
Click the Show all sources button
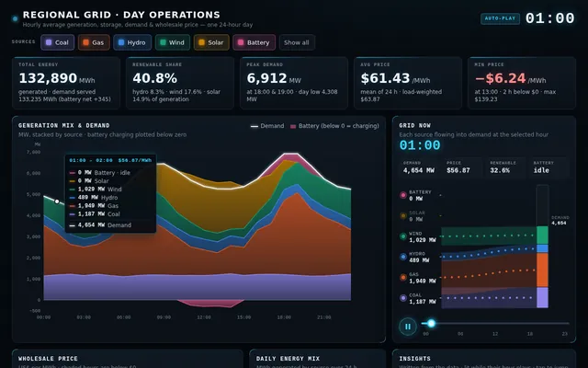click(x=297, y=42)
